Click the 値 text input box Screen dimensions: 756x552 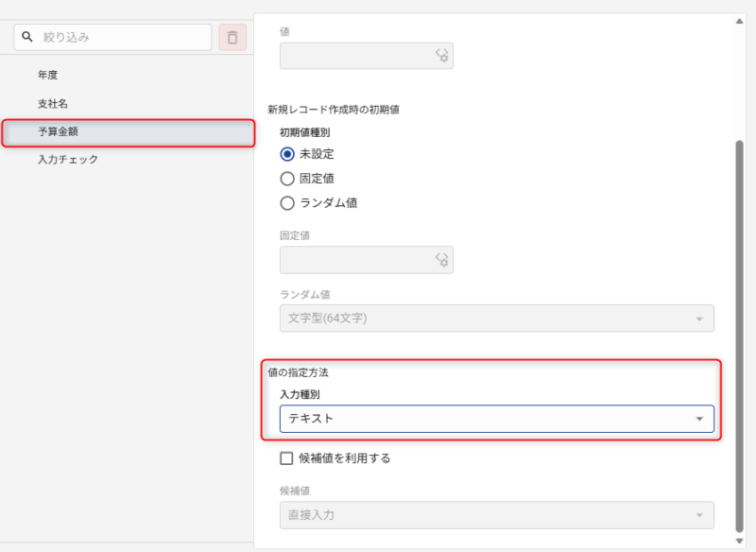[357, 57]
